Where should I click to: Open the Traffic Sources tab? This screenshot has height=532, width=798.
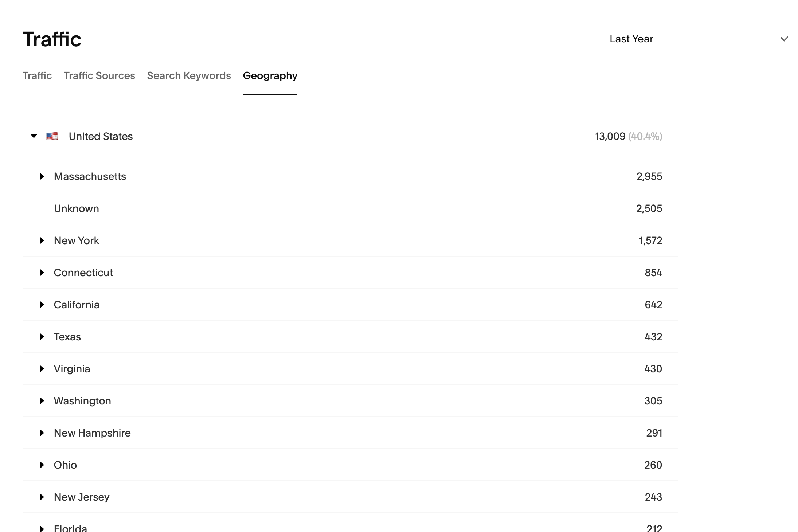(99, 76)
